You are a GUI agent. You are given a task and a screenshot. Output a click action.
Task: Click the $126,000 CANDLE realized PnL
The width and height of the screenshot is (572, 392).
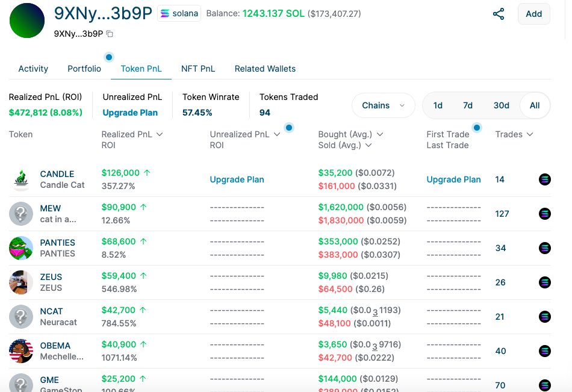click(x=120, y=173)
